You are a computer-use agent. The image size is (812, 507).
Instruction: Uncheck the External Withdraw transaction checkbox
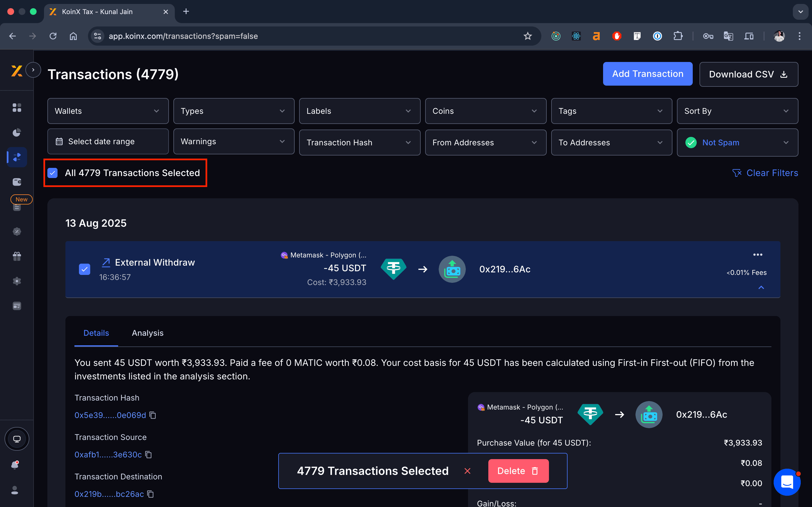(85, 269)
